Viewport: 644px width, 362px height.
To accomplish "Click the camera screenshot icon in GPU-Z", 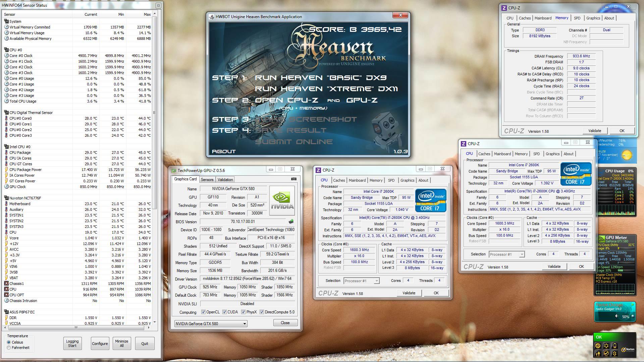I will click(x=294, y=179).
